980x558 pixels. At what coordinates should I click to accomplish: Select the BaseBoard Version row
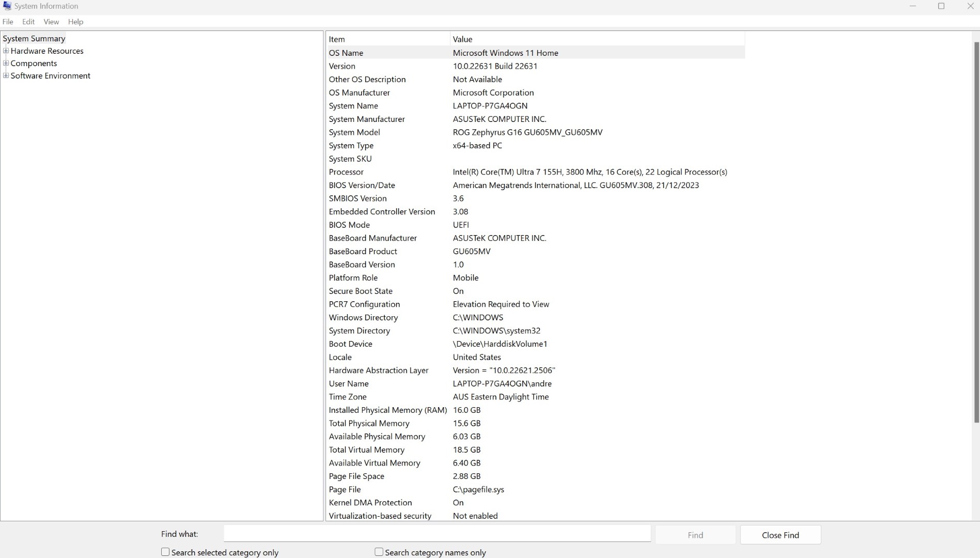coord(536,265)
